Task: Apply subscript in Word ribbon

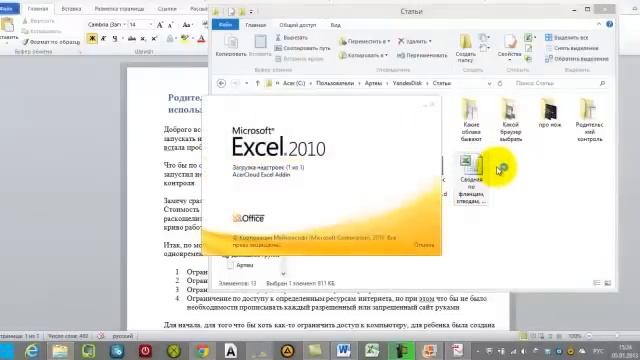Action: point(143,38)
